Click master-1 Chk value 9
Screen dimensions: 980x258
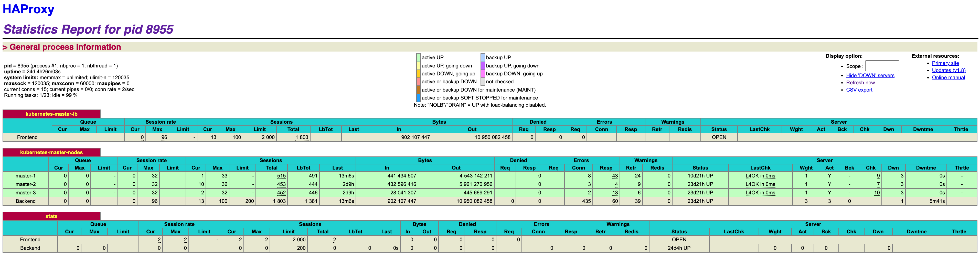click(878, 176)
